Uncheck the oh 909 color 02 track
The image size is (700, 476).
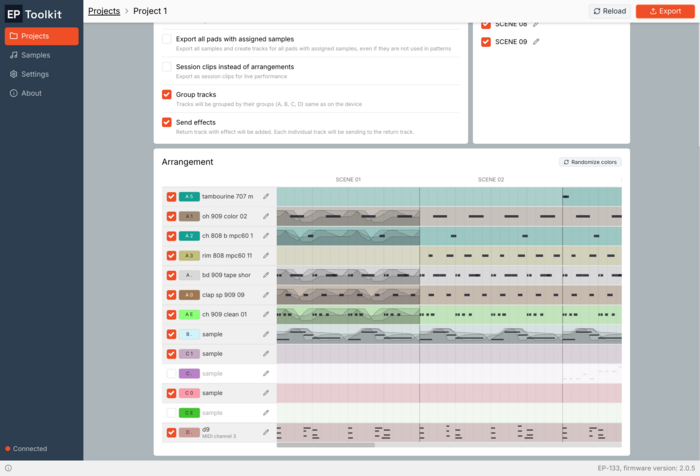coord(171,216)
